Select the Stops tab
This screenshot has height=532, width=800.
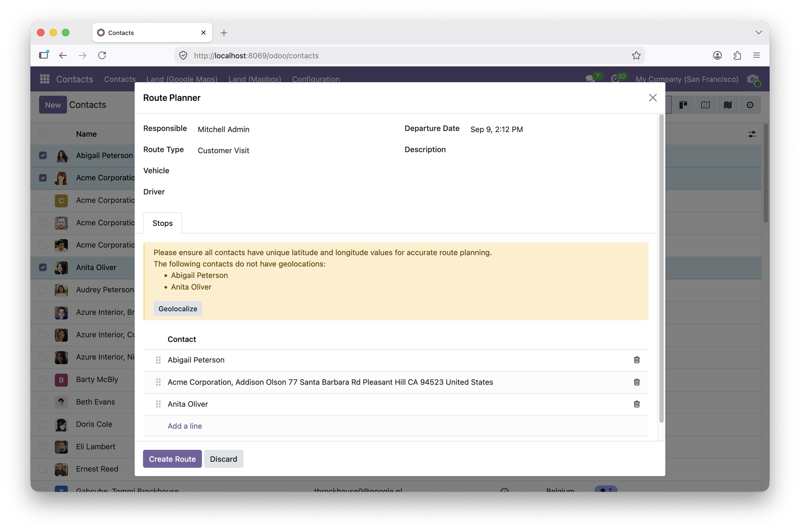(x=162, y=223)
